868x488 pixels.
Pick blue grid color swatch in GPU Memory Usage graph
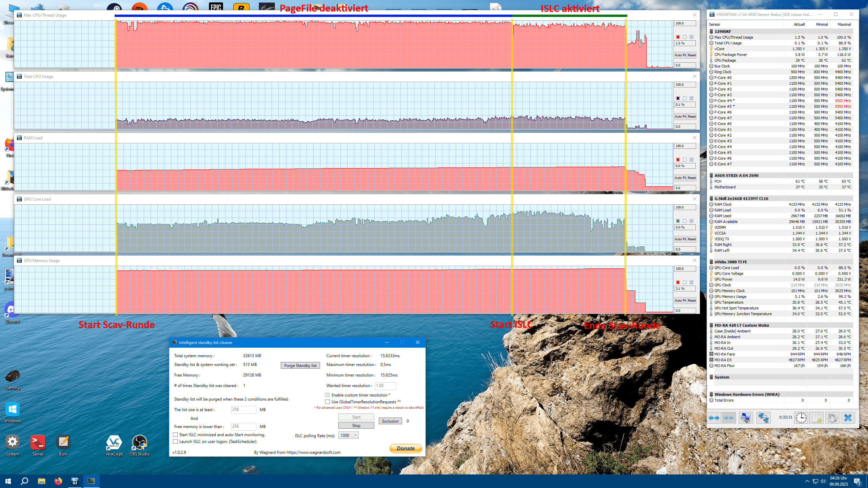click(x=691, y=282)
